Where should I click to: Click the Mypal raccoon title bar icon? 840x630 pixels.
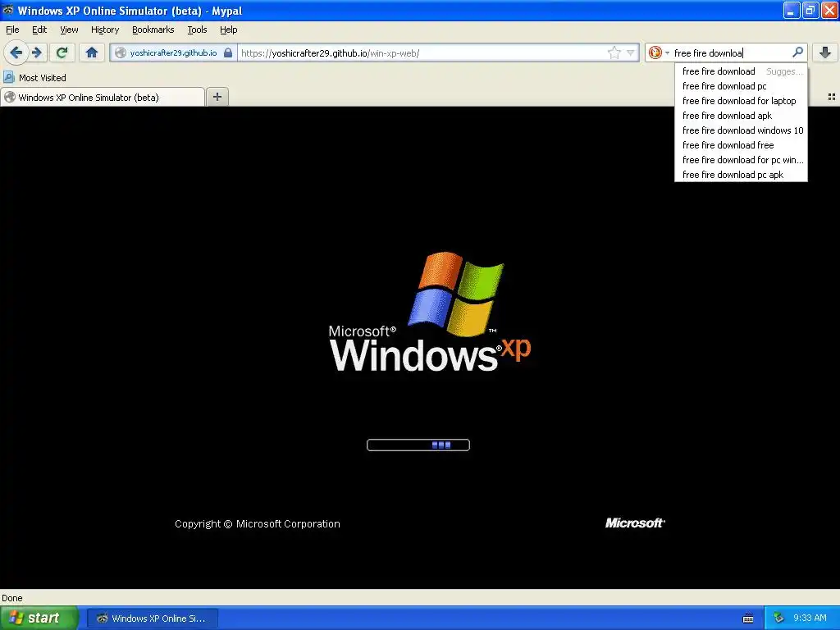click(x=7, y=10)
